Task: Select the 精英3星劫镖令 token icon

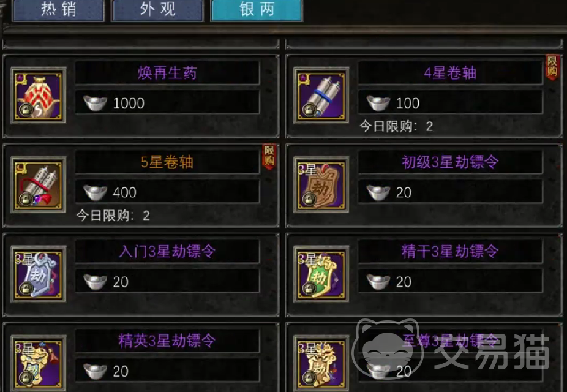Action: (x=39, y=363)
